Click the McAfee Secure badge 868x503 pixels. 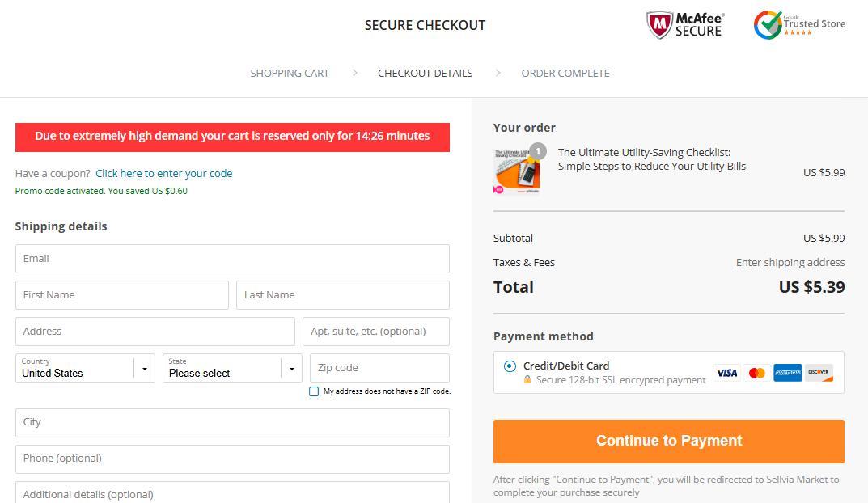point(685,25)
